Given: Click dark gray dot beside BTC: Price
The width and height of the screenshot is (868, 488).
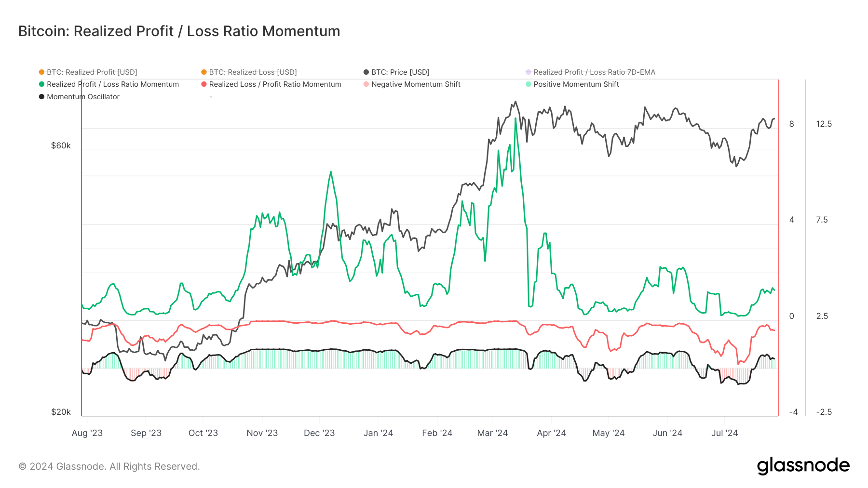Looking at the screenshot, I should [366, 72].
